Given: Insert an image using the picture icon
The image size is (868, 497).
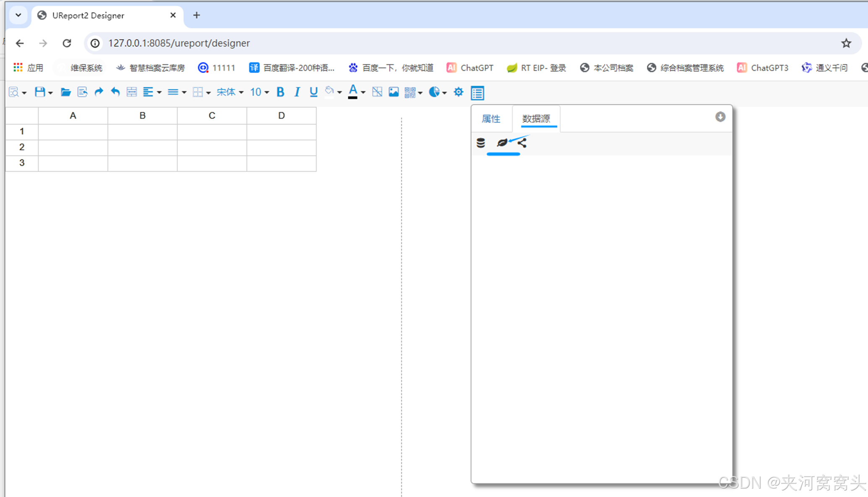Looking at the screenshot, I should click(x=394, y=92).
